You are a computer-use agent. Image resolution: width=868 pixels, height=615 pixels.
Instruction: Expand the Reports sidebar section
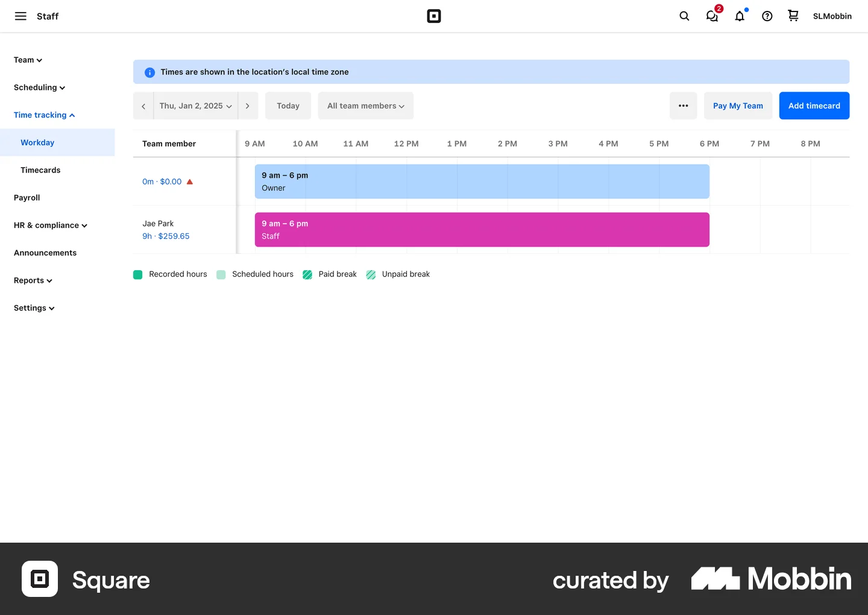pyautogui.click(x=33, y=280)
